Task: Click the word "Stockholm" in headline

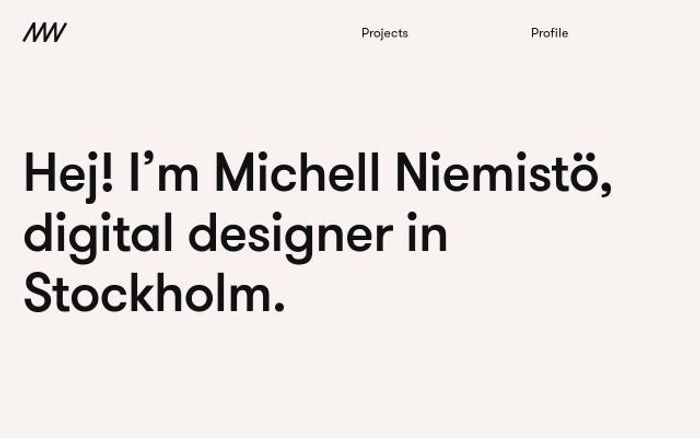Action: 148,294
